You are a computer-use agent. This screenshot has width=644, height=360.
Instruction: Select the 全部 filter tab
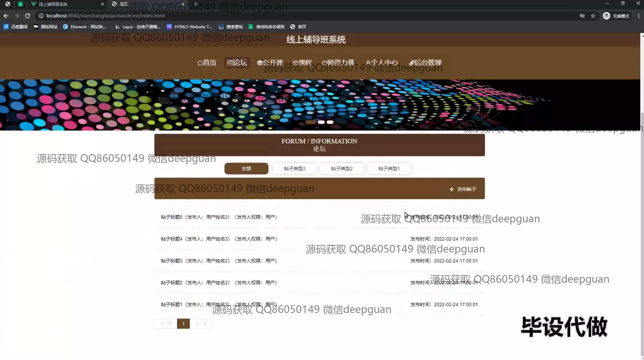point(246,169)
